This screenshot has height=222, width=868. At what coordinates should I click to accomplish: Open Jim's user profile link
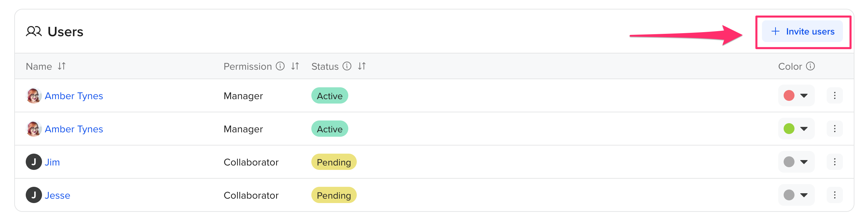(x=52, y=162)
